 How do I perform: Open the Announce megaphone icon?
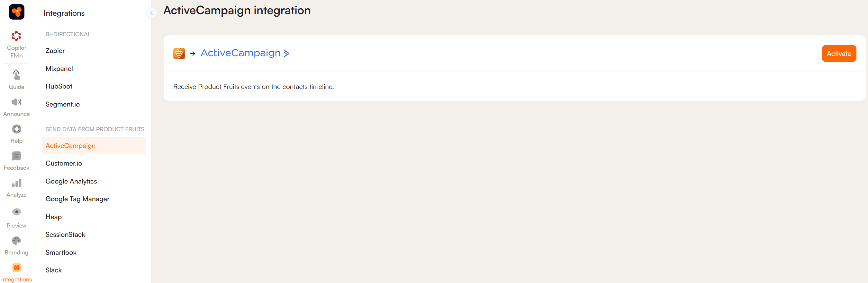coord(16,102)
